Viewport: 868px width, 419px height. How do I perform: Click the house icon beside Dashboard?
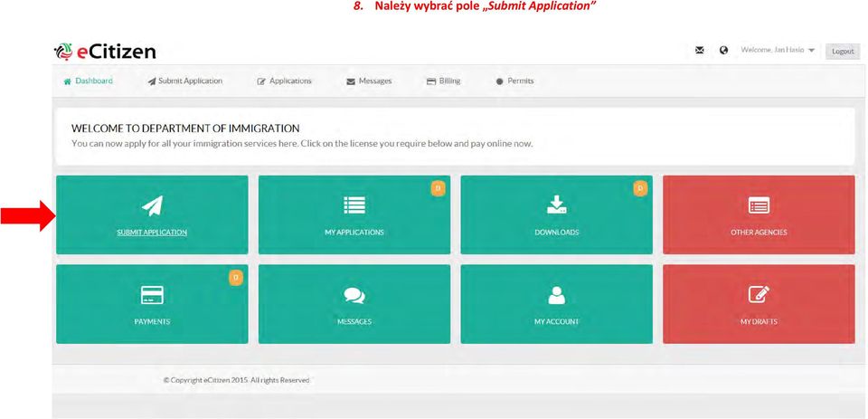click(68, 81)
